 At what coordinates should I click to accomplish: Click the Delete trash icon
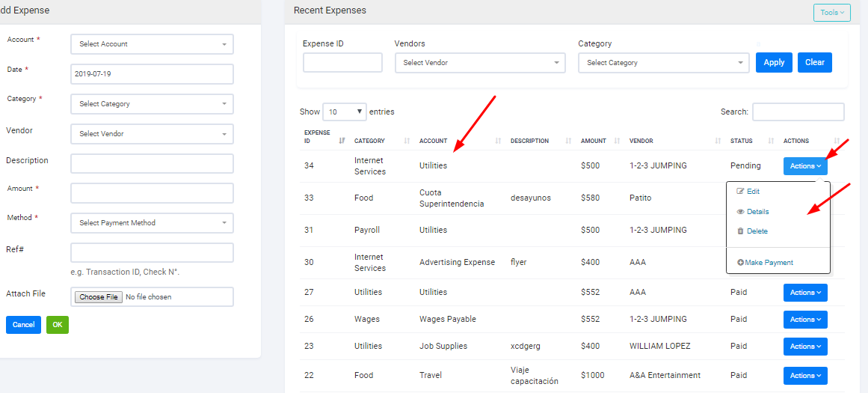pyautogui.click(x=740, y=231)
